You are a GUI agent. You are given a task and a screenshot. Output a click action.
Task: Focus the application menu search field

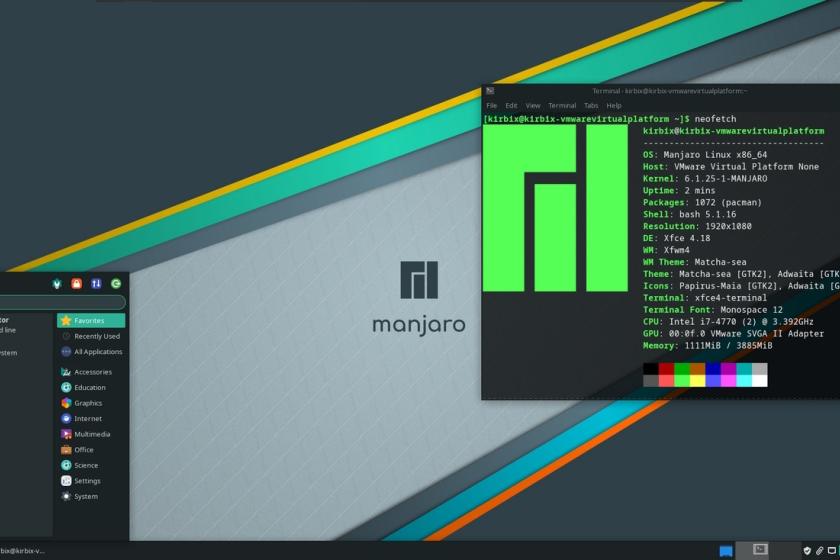coord(62,302)
